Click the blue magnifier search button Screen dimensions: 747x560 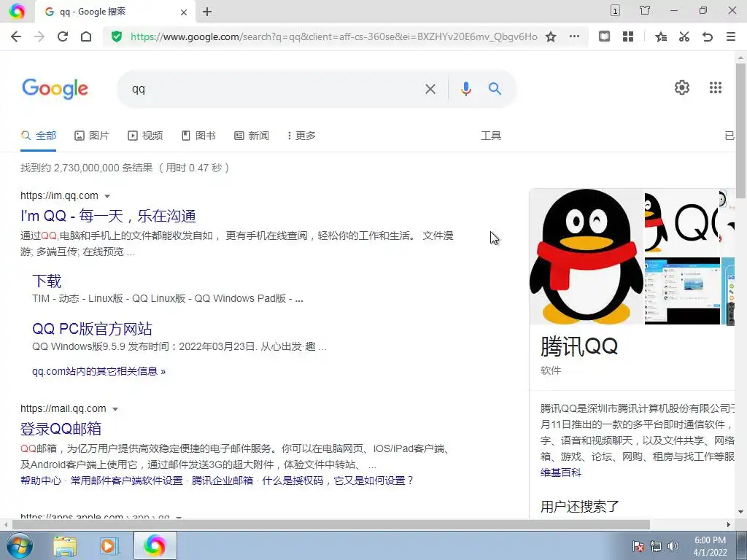pyautogui.click(x=495, y=88)
